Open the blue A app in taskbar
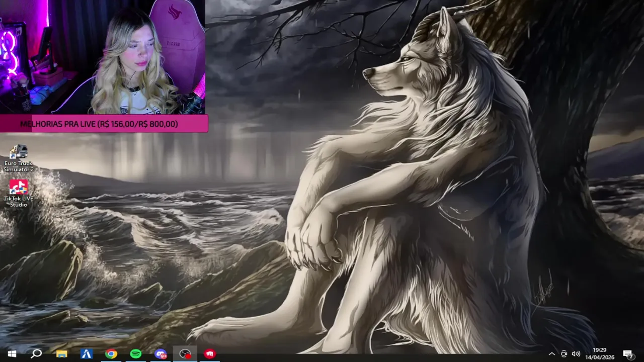 pos(86,354)
